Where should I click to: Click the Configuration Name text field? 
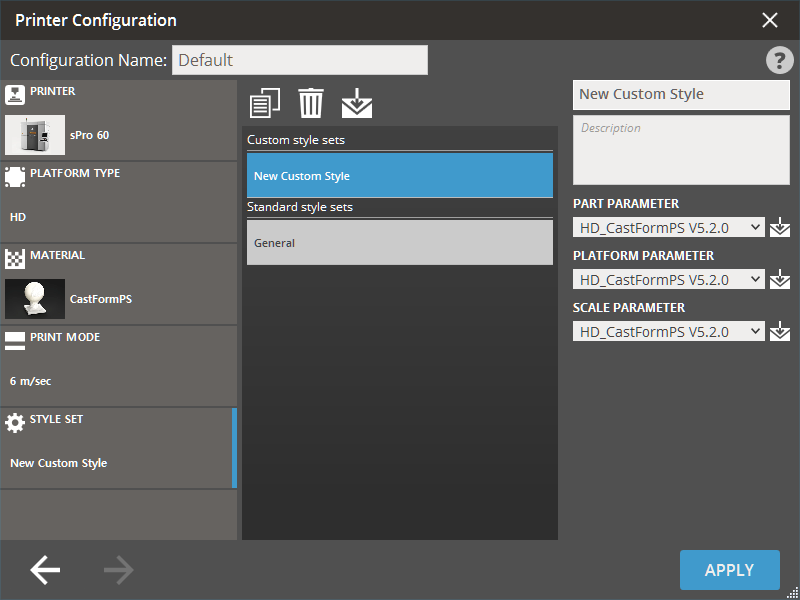(299, 60)
